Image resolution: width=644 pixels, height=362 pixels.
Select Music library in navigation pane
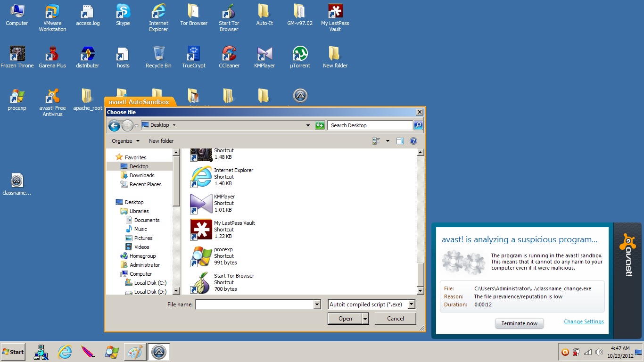[x=140, y=229]
